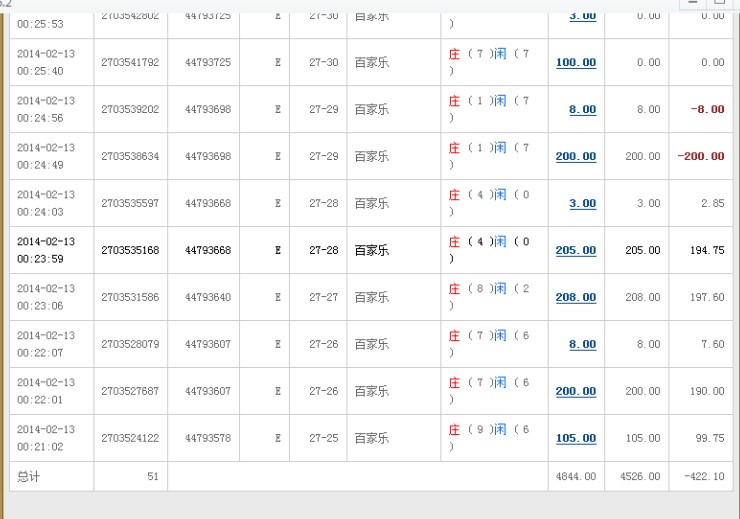The width and height of the screenshot is (740, 519).
Task: Click the table-round cell 27-25
Action: (x=324, y=438)
